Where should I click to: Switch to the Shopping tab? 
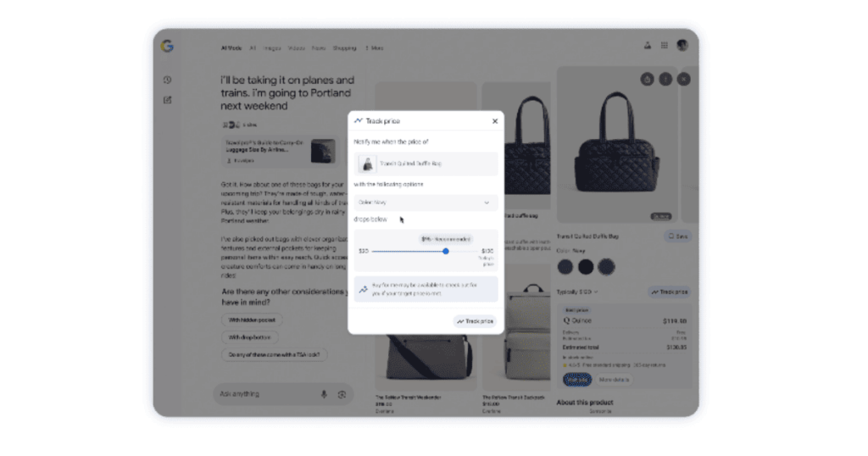[x=344, y=48]
